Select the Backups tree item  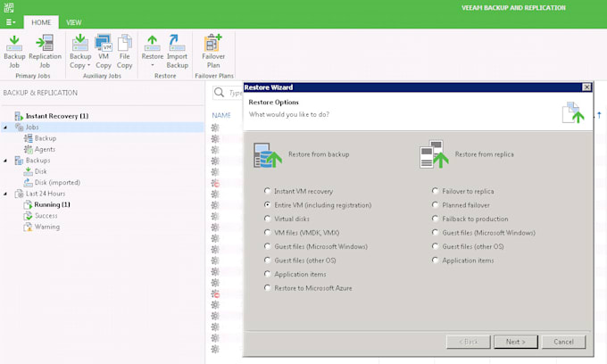pyautogui.click(x=37, y=161)
